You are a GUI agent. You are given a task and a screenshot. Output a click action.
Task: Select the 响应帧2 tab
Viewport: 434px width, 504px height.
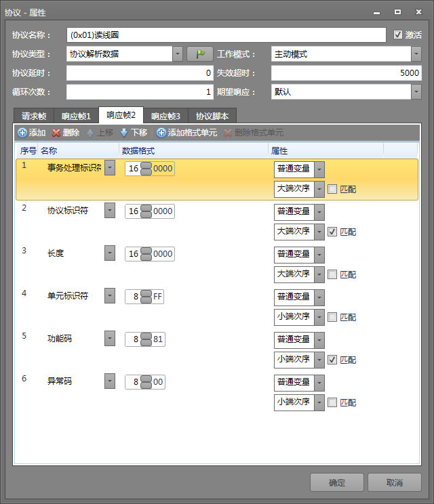coord(121,115)
